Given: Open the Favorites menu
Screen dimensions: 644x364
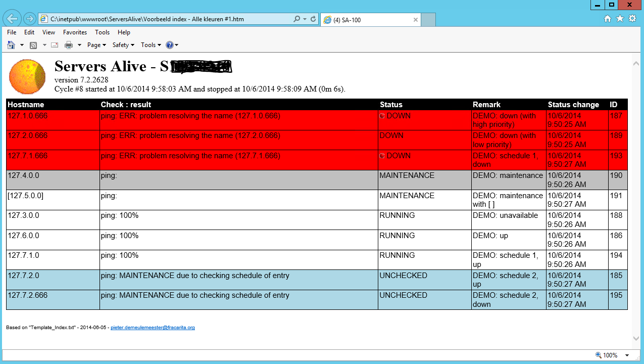Looking at the screenshot, I should pyautogui.click(x=75, y=32).
